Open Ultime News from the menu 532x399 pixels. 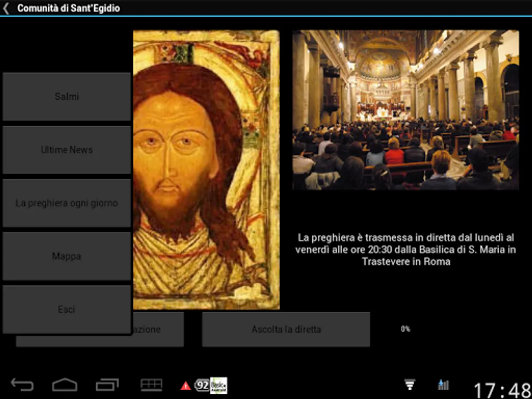coord(67,150)
